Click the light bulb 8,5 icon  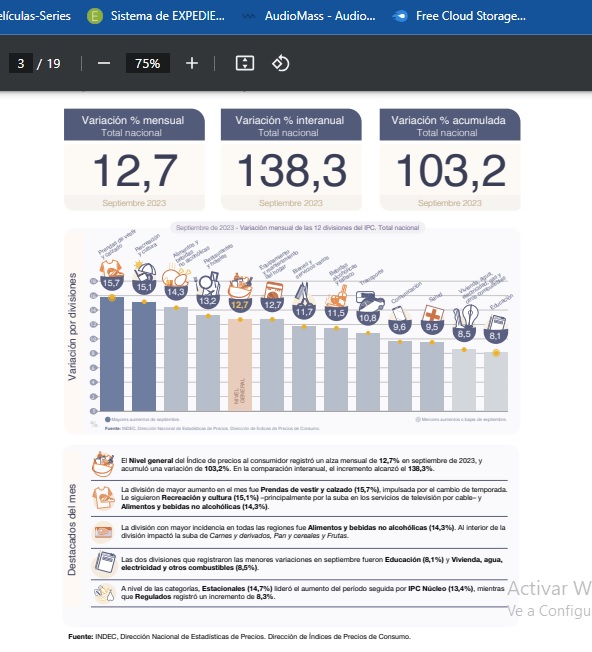click(x=465, y=317)
